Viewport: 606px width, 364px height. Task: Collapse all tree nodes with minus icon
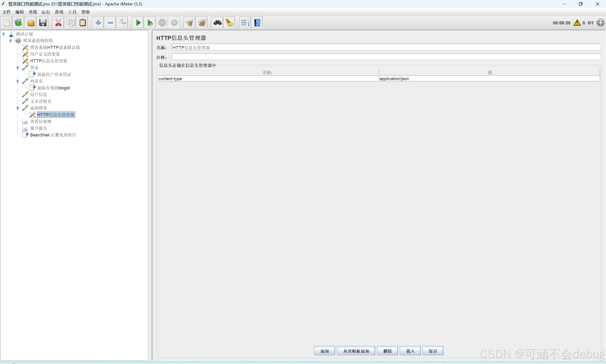(x=110, y=22)
